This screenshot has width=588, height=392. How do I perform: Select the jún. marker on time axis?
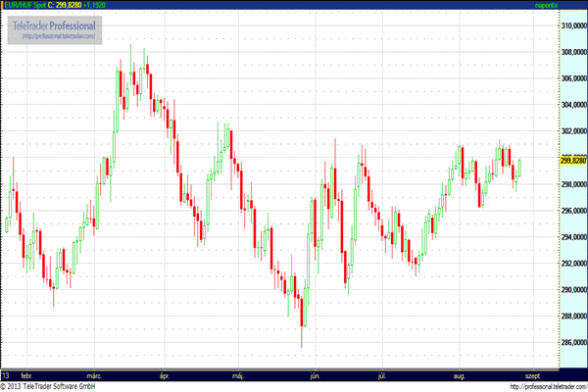pos(314,375)
